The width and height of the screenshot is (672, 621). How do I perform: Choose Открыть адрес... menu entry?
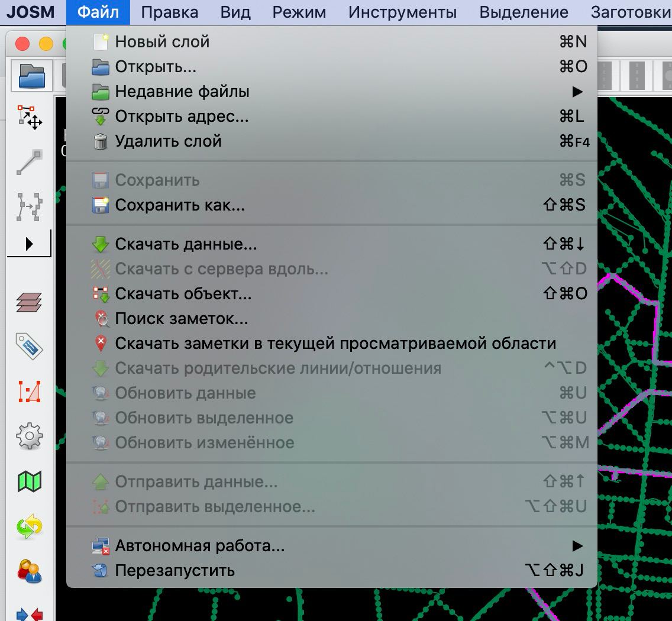[332, 116]
